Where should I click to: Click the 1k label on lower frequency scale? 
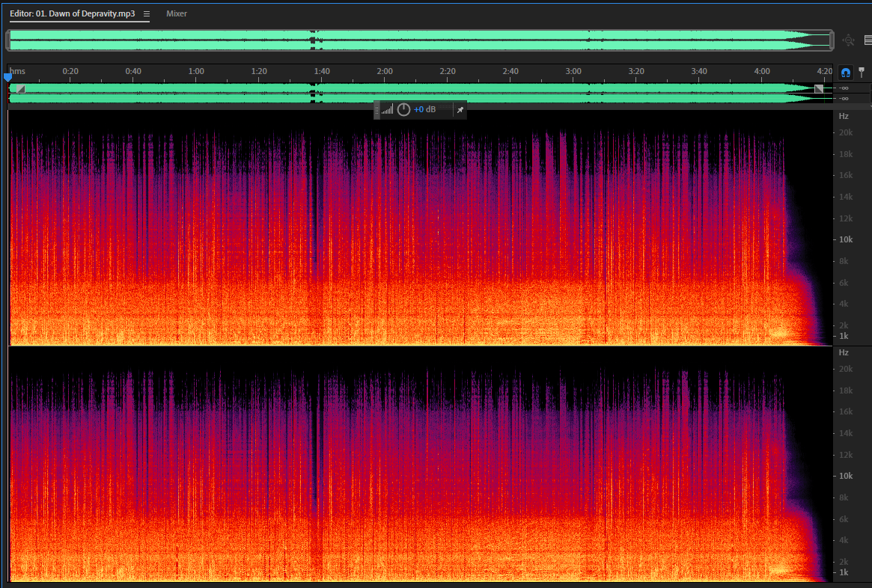pos(844,572)
